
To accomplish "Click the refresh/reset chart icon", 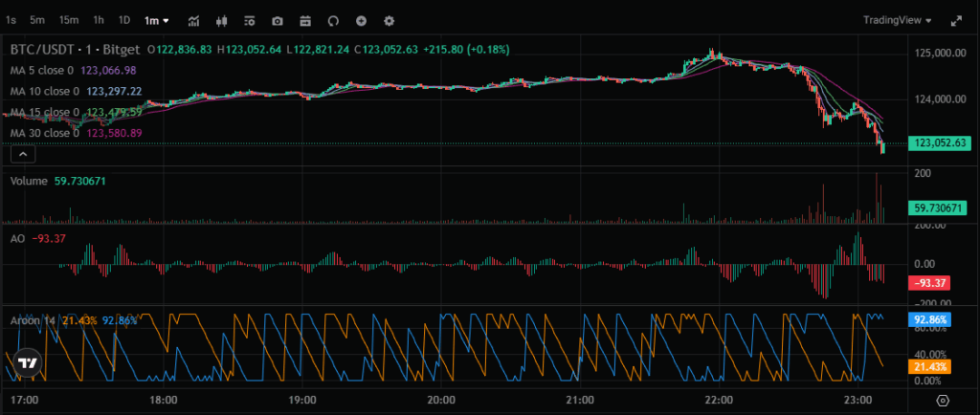I will pyautogui.click(x=333, y=20).
